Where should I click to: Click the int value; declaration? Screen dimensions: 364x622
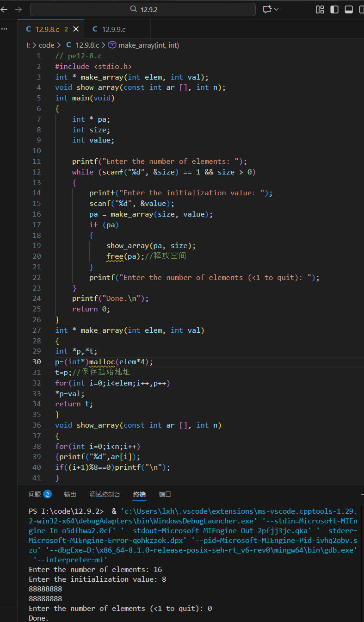(x=93, y=140)
